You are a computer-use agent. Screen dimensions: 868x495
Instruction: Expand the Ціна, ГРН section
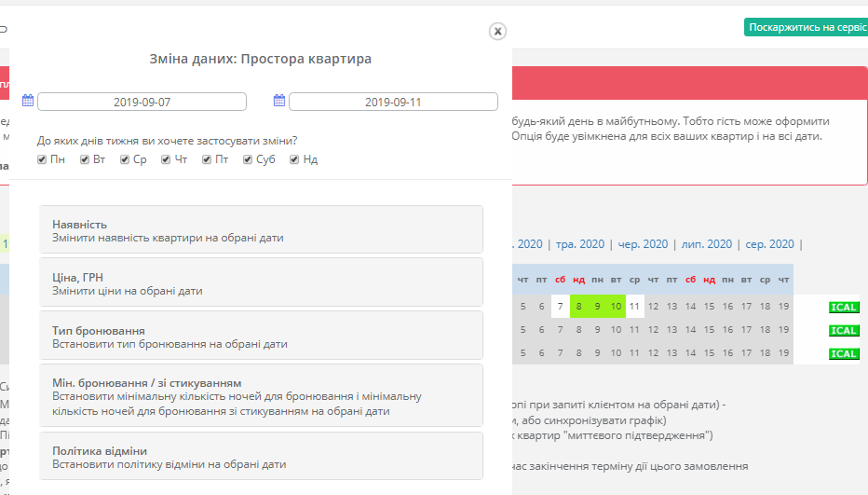pyautogui.click(x=261, y=282)
